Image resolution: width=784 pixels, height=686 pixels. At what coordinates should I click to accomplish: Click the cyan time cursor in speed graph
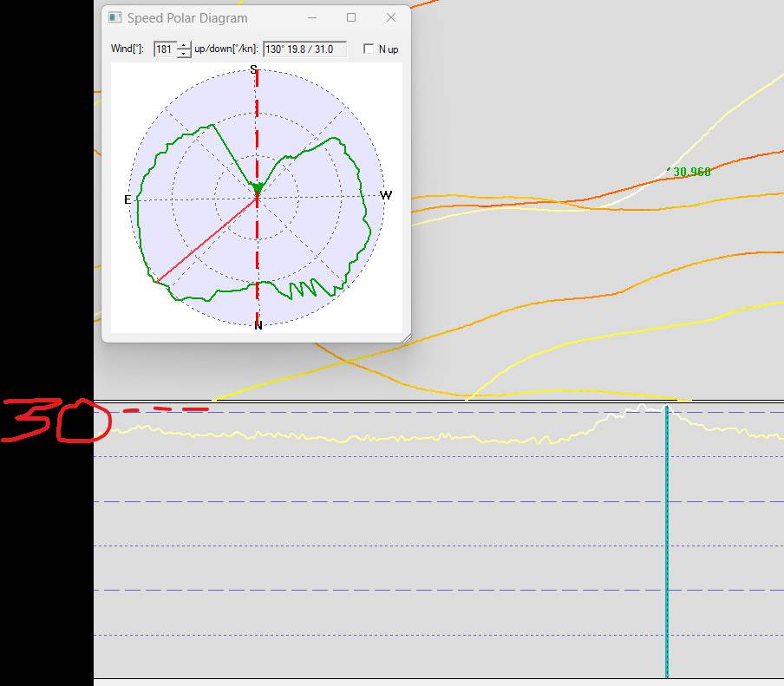pos(666,538)
